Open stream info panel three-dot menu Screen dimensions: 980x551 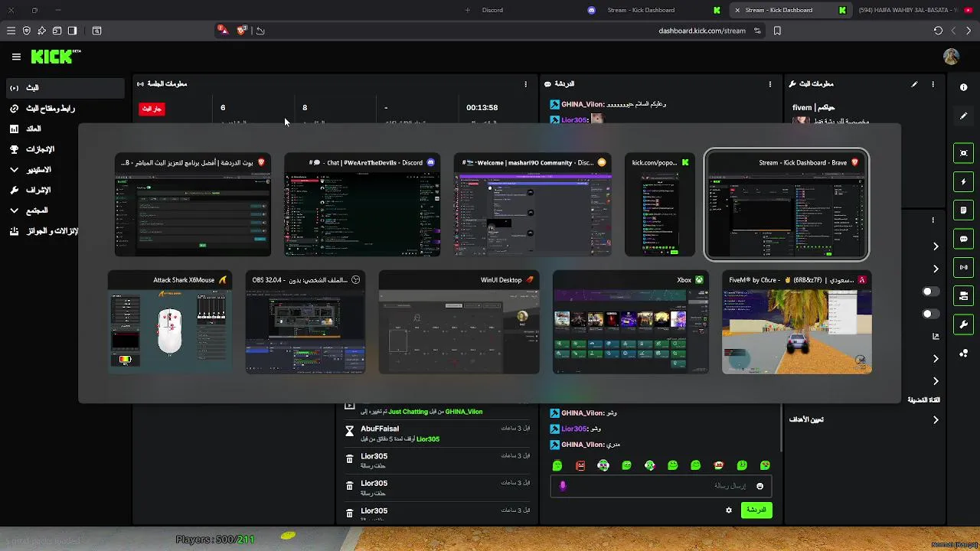click(x=933, y=84)
